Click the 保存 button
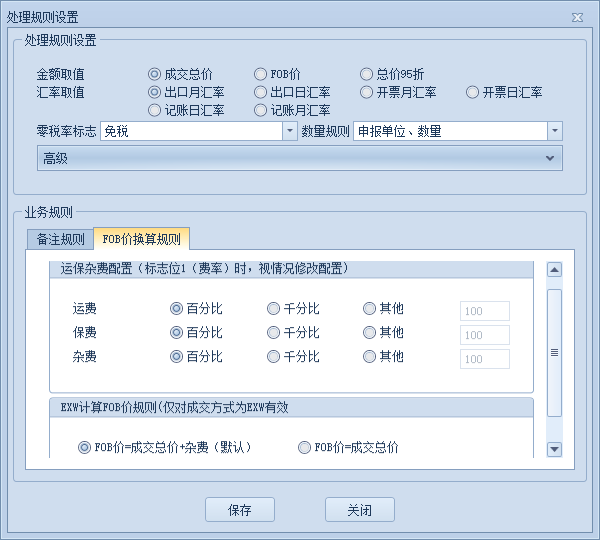 pos(240,510)
